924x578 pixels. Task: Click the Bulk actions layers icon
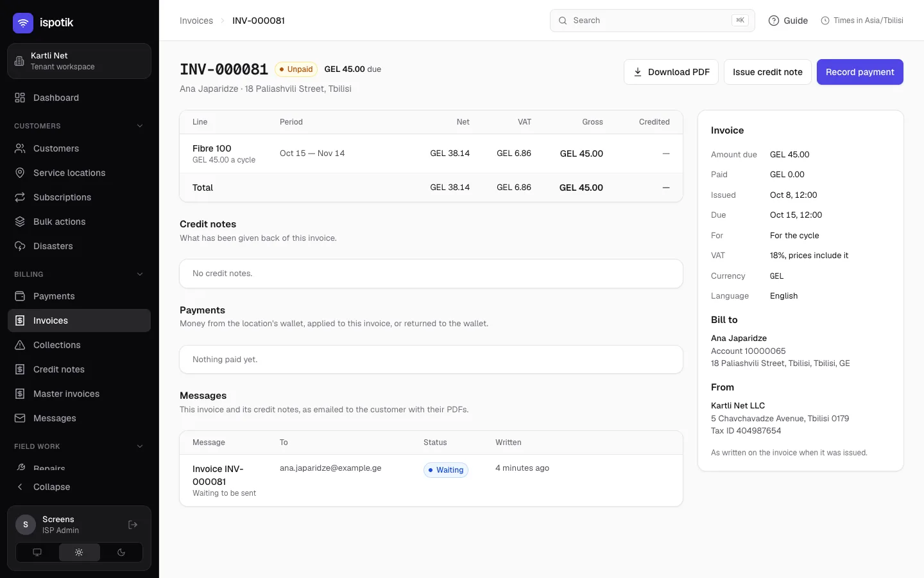(x=20, y=222)
